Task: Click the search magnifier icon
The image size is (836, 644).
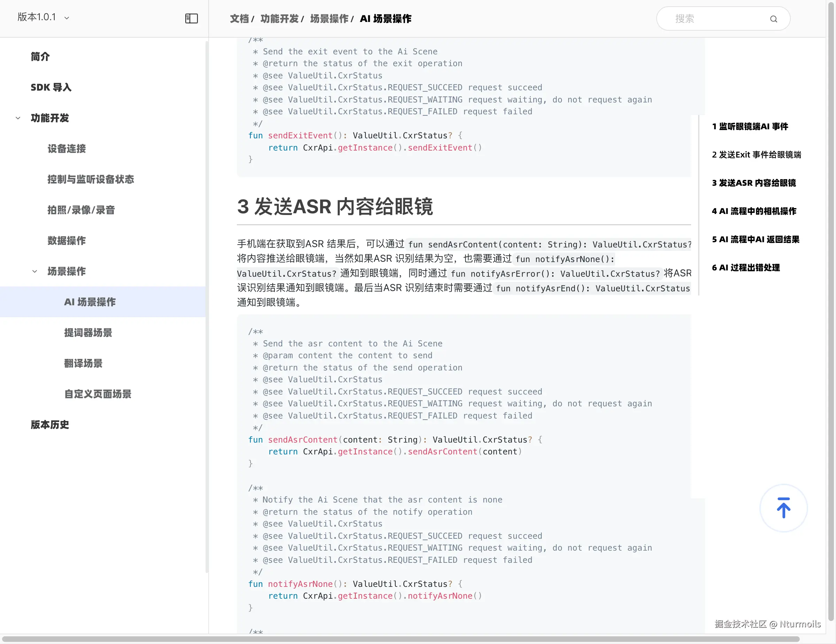Action: pos(774,19)
